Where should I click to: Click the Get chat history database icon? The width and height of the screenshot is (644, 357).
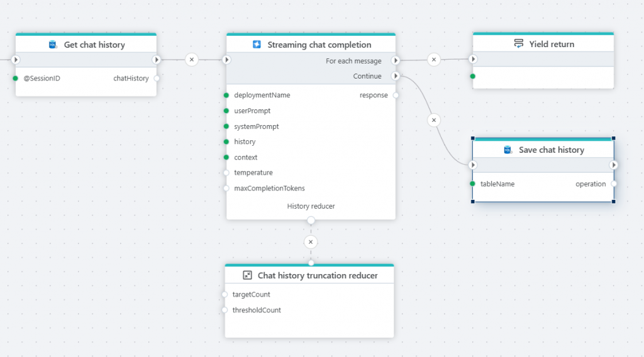(x=53, y=45)
